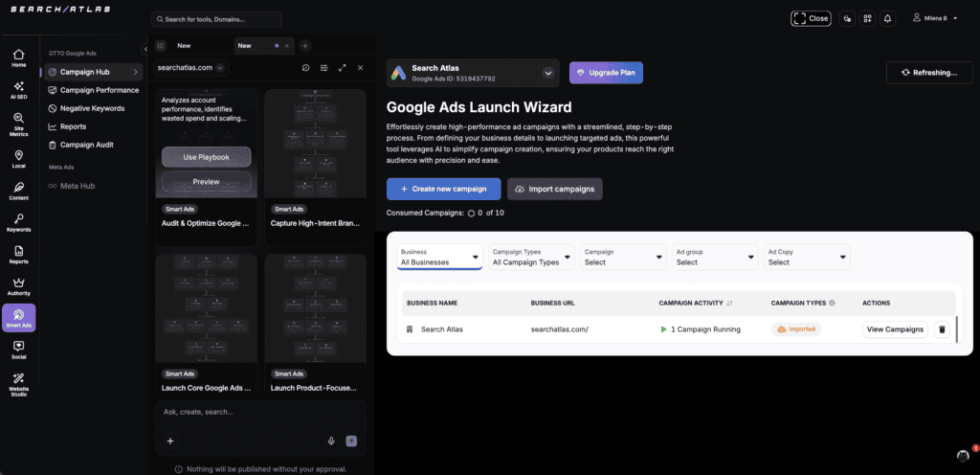Close the chat panel with X
Viewport: 980px width, 475px height.
(x=360, y=67)
